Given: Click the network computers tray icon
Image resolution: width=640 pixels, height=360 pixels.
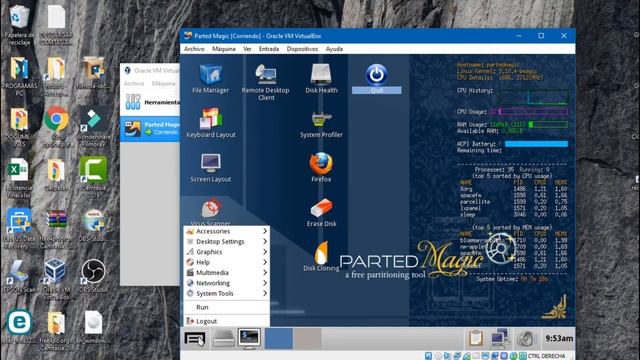Looking at the screenshot, I should (x=500, y=338).
